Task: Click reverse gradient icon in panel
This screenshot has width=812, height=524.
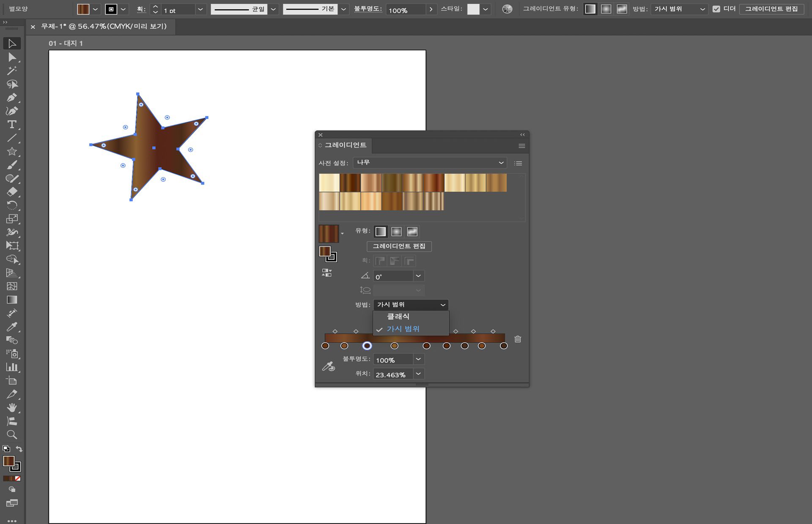Action: 326,273
